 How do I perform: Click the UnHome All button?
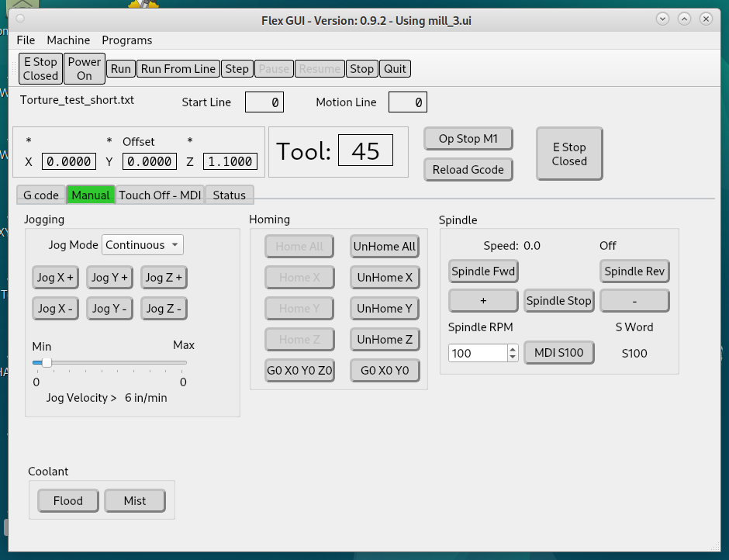tap(385, 247)
